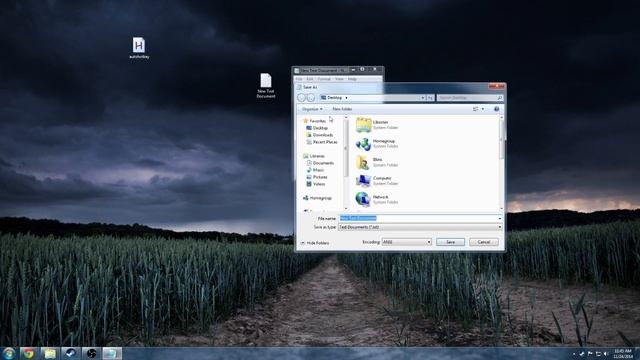Viewport: 640px width, 360px height.
Task: Open the views dropdown arrow
Action: [483, 109]
